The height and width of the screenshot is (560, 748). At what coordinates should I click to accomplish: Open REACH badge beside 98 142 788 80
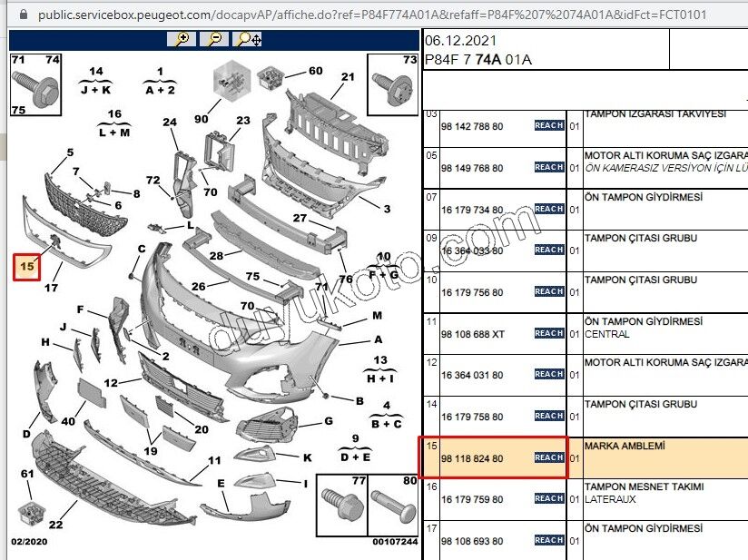pos(548,126)
